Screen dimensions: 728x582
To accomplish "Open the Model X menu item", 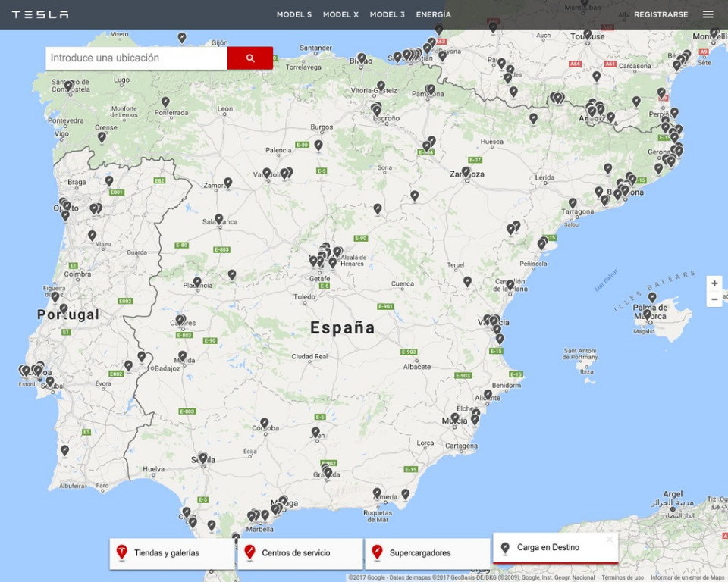I will pyautogui.click(x=340, y=14).
